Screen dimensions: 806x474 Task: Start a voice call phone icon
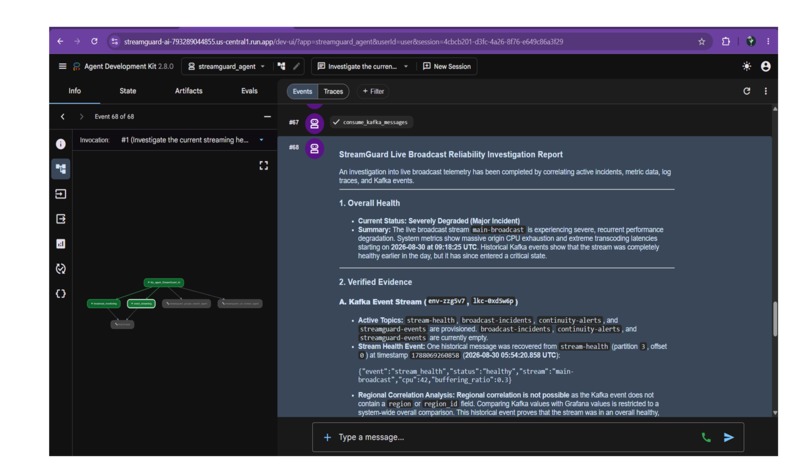[706, 437]
